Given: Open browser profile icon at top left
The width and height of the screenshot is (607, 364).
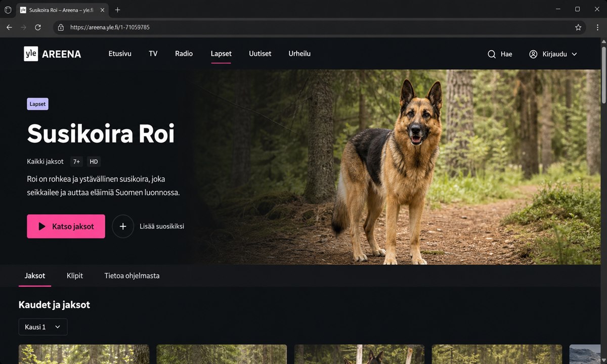Looking at the screenshot, I should click(8, 10).
